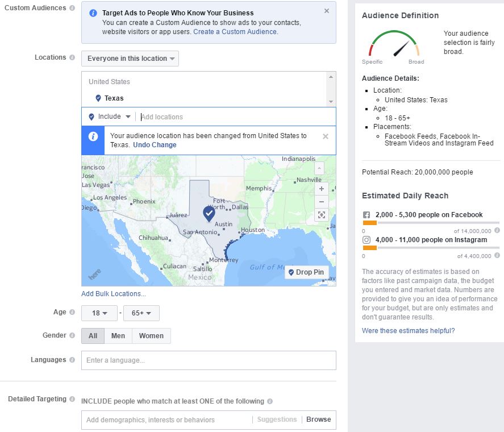Open the minimum age 18 dropdown
The width and height of the screenshot is (504, 432).
click(x=99, y=313)
